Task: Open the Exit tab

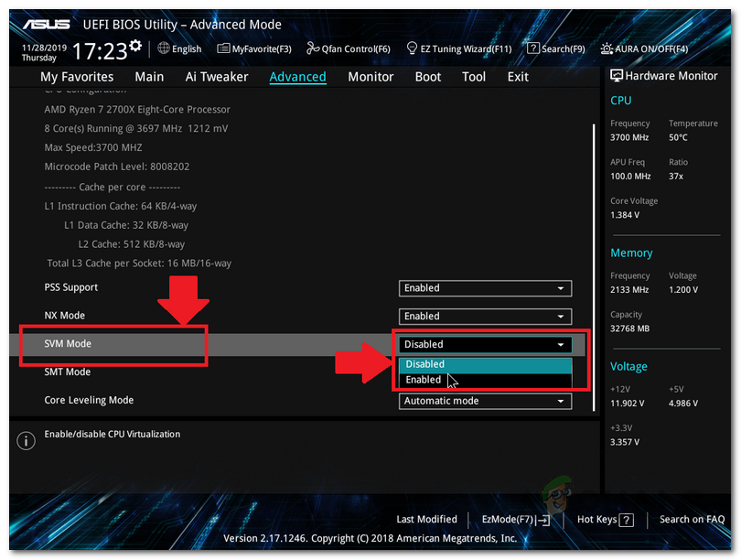Action: (518, 77)
